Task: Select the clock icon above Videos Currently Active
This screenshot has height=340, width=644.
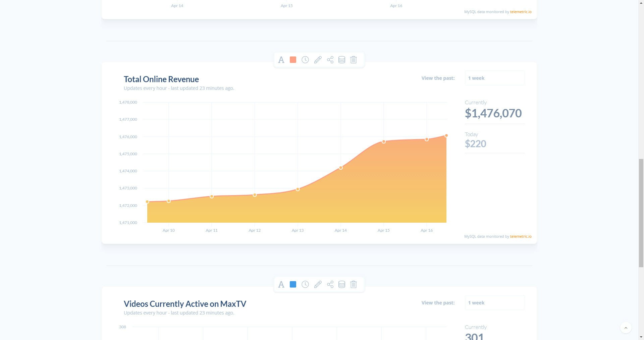Action: click(x=305, y=284)
